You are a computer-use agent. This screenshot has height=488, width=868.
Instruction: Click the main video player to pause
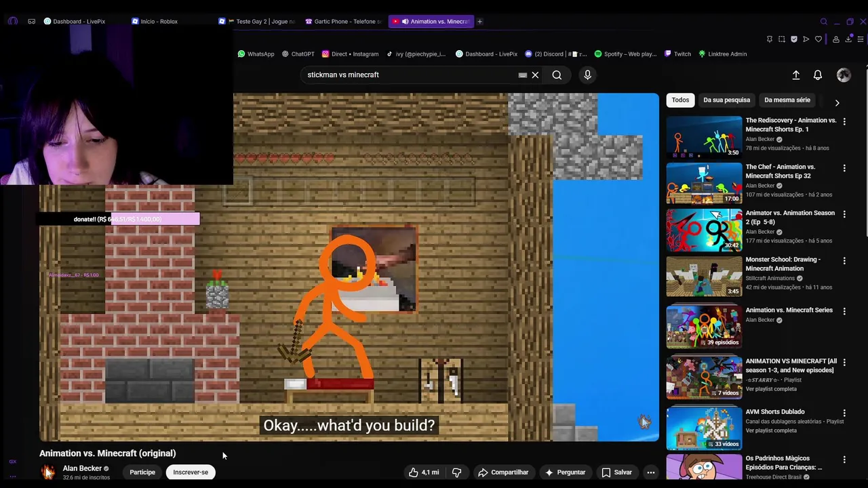pos(349,267)
